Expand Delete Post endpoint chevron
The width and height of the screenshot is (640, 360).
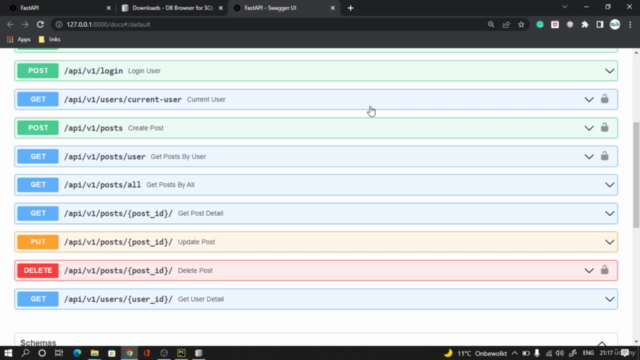point(589,271)
